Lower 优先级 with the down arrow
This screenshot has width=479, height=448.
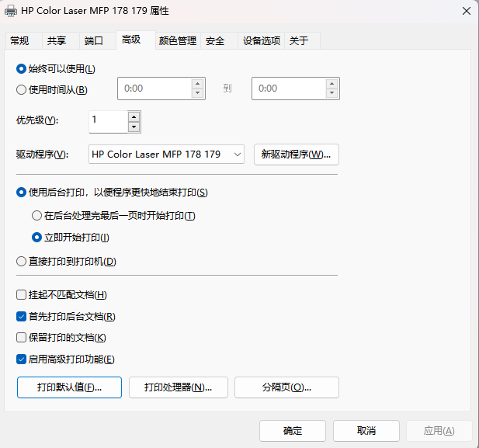coord(134,127)
